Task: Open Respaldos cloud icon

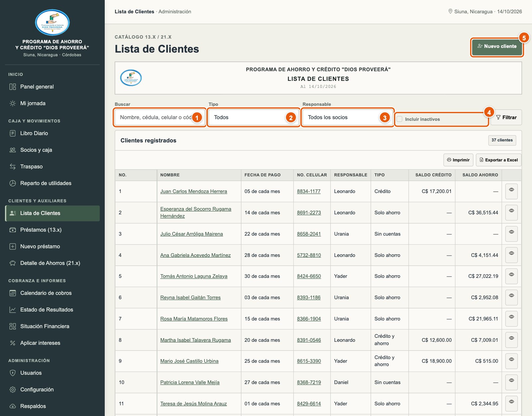Action: [13, 406]
